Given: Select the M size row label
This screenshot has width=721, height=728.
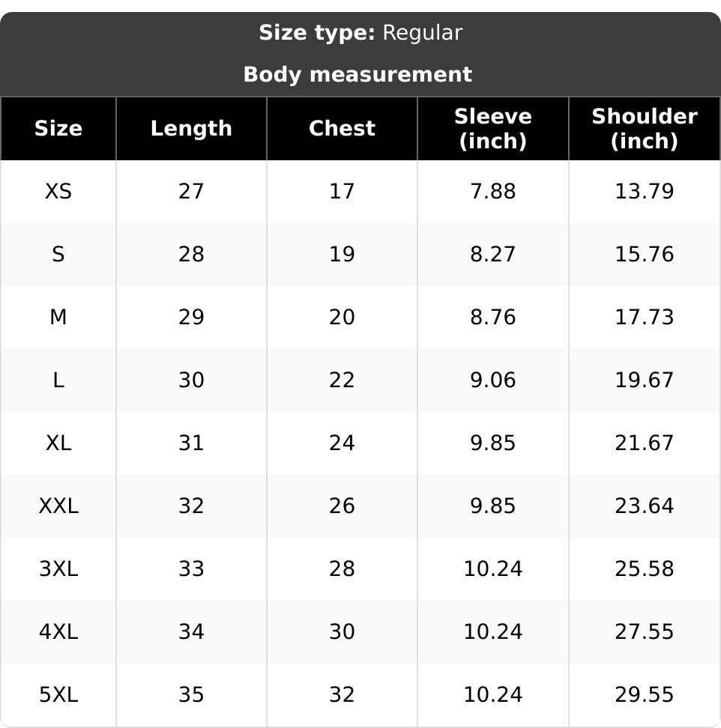Looking at the screenshot, I should (58, 317).
